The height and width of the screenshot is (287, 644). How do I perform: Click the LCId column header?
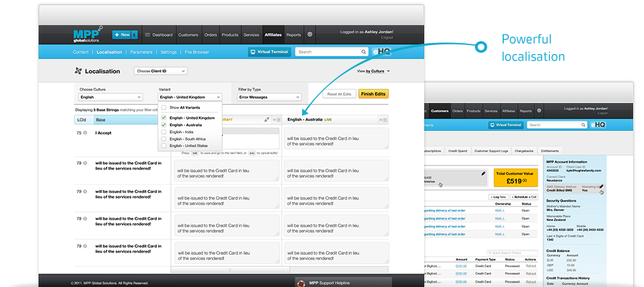point(84,120)
